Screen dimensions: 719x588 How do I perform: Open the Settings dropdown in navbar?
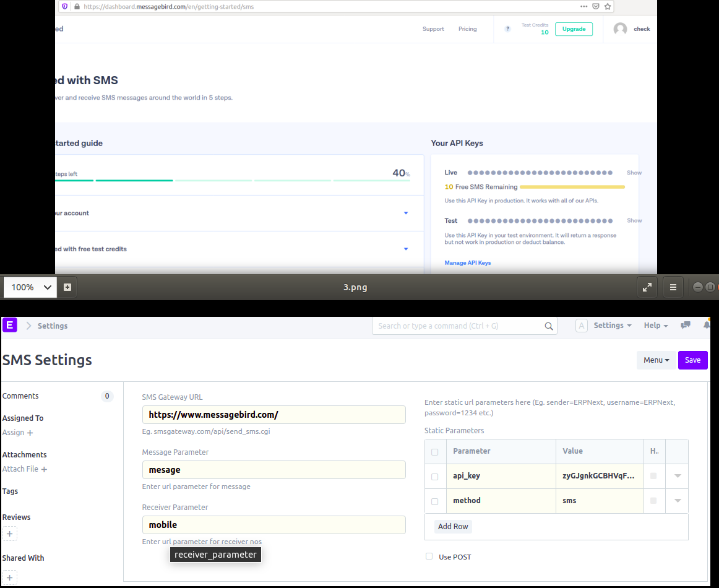pyautogui.click(x=613, y=325)
